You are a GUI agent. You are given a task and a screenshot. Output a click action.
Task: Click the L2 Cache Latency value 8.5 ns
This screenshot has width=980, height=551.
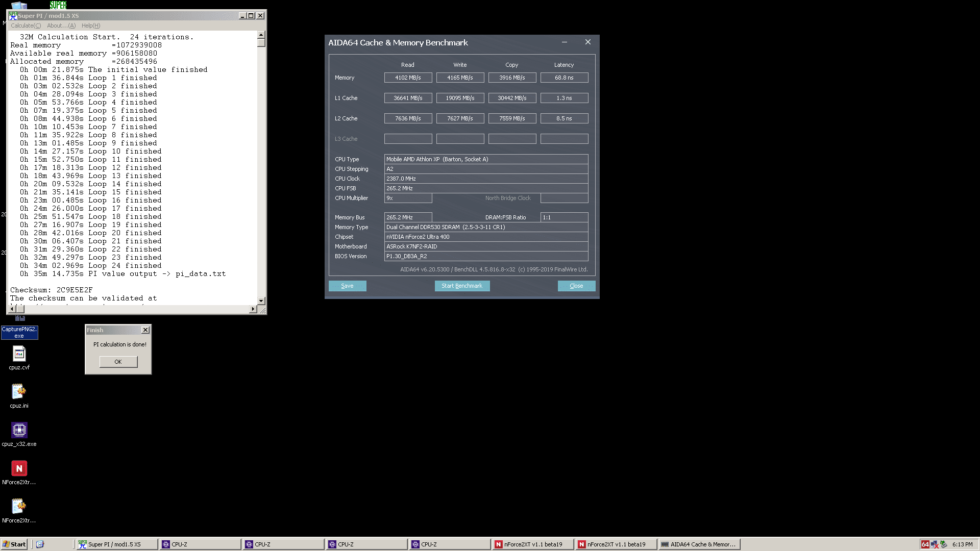pos(564,118)
